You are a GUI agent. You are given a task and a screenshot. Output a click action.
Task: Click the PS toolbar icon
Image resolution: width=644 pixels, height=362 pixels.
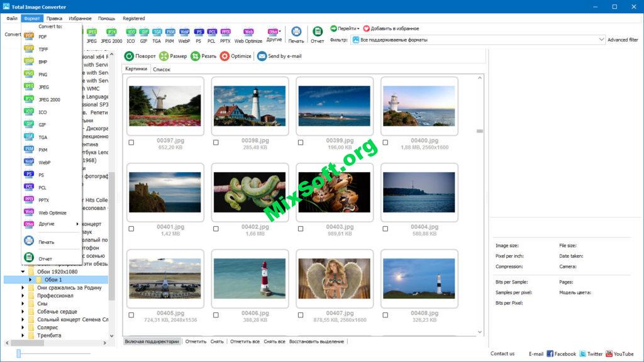pos(198,36)
